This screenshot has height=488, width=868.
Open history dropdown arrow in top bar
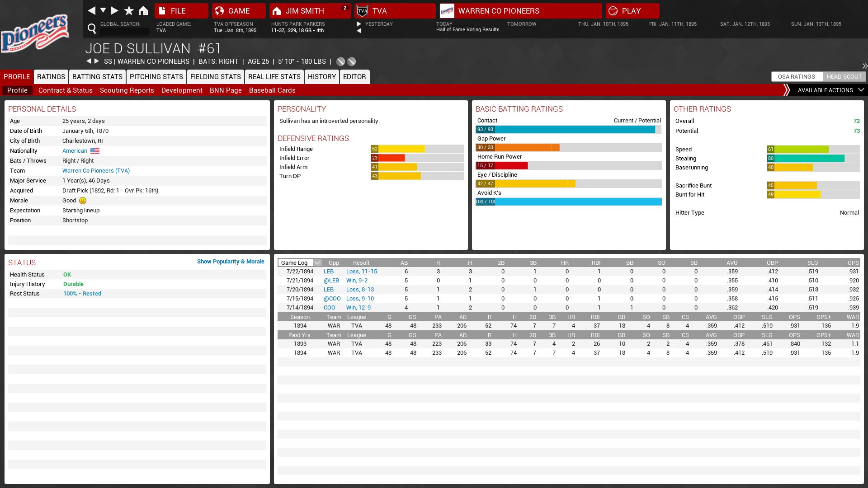coord(103,10)
